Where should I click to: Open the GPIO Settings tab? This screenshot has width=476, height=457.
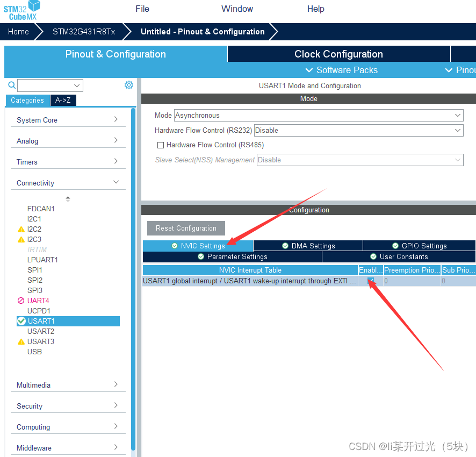coord(419,246)
